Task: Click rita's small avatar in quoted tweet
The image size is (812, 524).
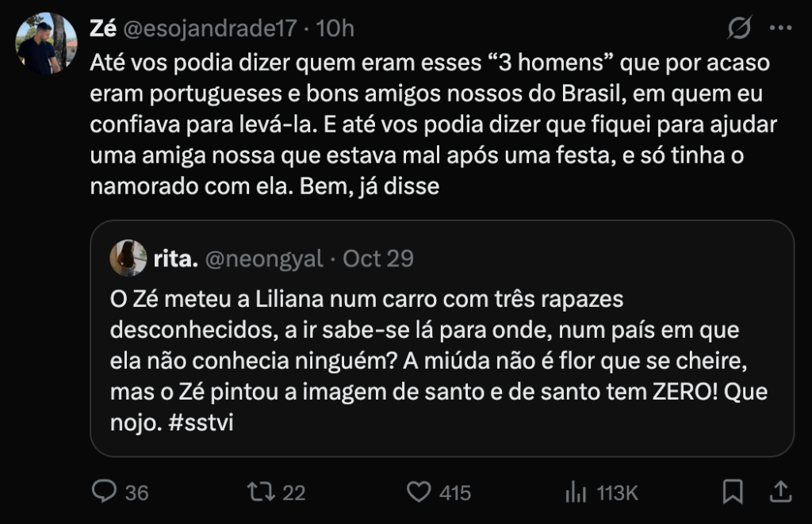Action: pyautogui.click(x=128, y=258)
